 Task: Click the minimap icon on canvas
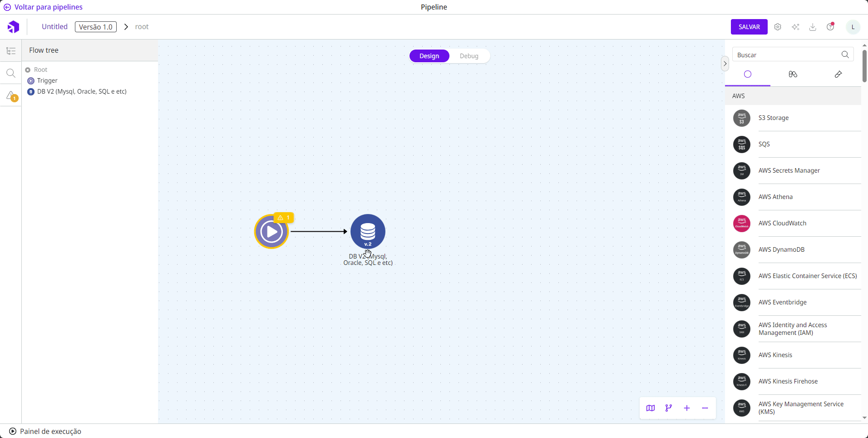point(651,408)
